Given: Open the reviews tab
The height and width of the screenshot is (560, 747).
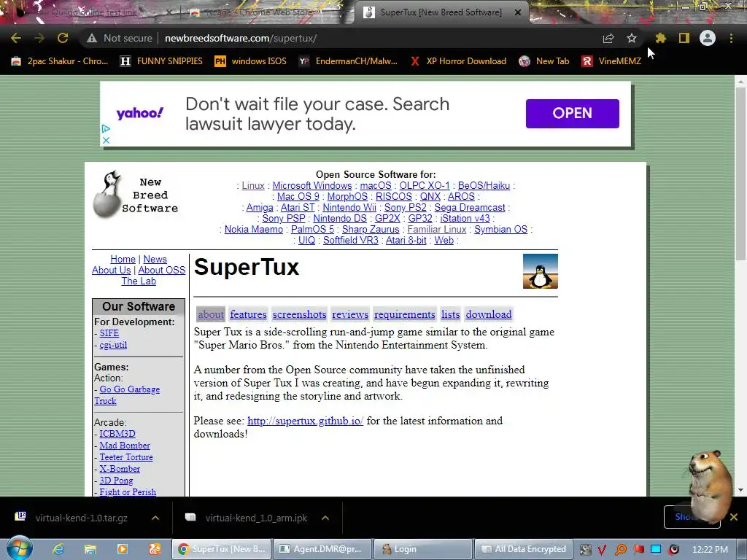Looking at the screenshot, I should 350,314.
